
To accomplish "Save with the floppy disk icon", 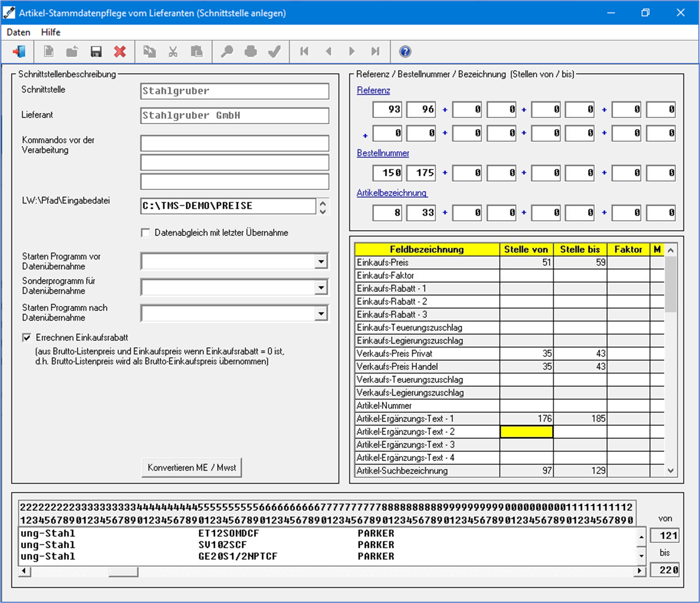I will coord(96,52).
